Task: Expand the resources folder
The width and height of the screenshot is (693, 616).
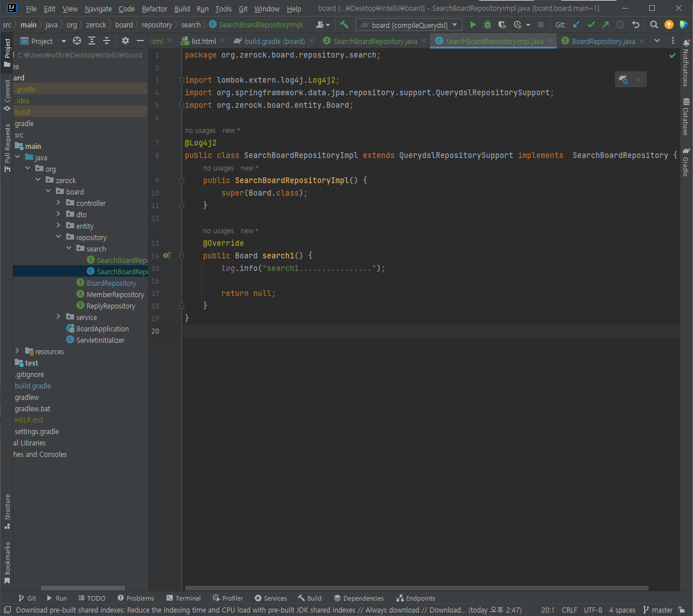Action: point(18,351)
